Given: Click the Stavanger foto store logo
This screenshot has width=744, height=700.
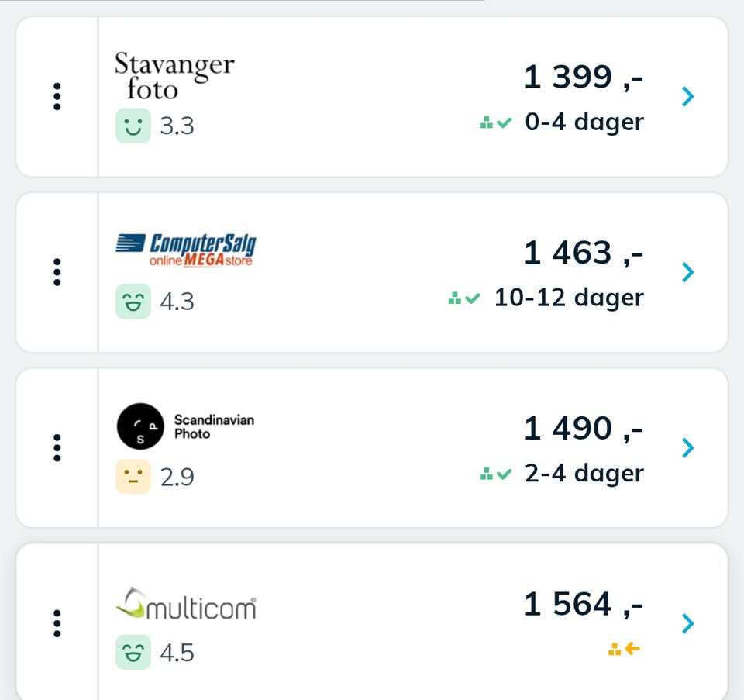Looking at the screenshot, I should (174, 76).
